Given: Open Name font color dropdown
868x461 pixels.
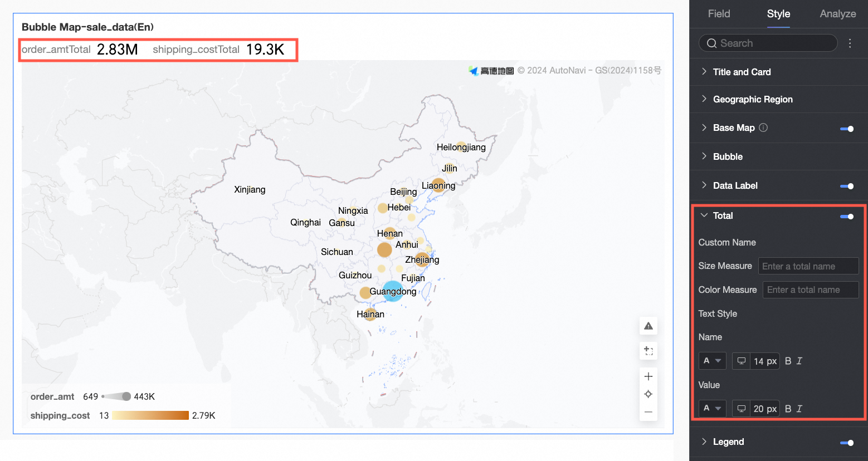Looking at the screenshot, I should (713, 361).
